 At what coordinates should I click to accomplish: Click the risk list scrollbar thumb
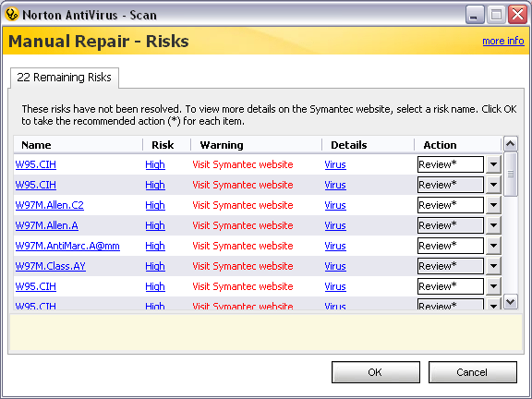click(511, 174)
